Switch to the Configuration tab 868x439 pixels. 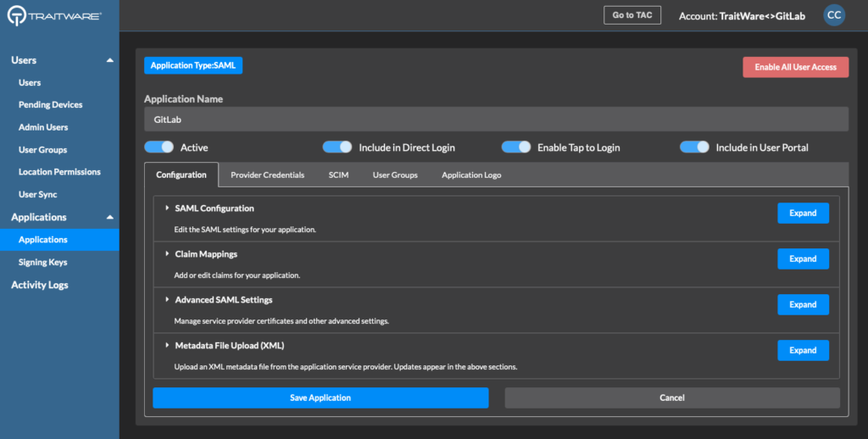tap(181, 175)
